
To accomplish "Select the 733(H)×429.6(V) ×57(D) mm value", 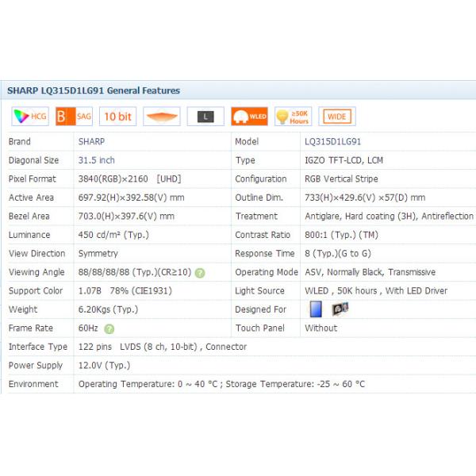I will pyautogui.click(x=365, y=198).
